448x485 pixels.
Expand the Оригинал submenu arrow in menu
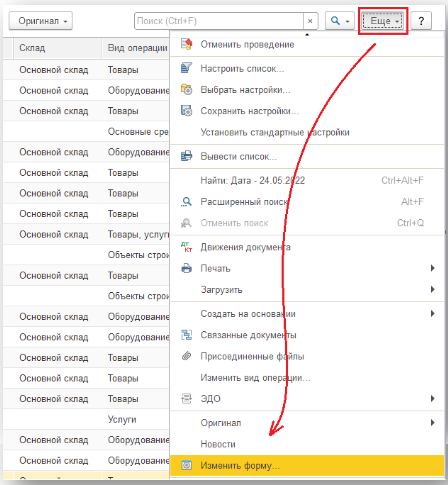[433, 423]
